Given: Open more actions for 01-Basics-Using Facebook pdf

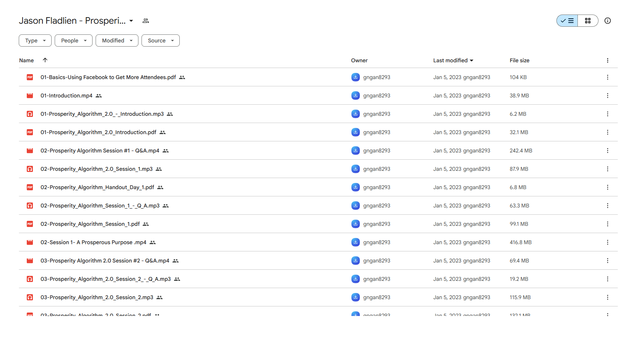Looking at the screenshot, I should click(x=607, y=77).
